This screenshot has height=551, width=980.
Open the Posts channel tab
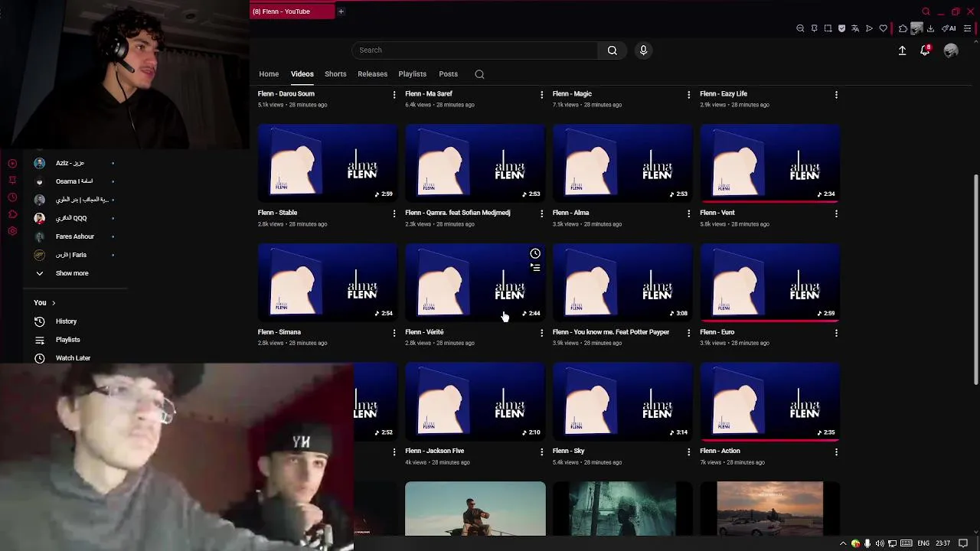click(448, 74)
